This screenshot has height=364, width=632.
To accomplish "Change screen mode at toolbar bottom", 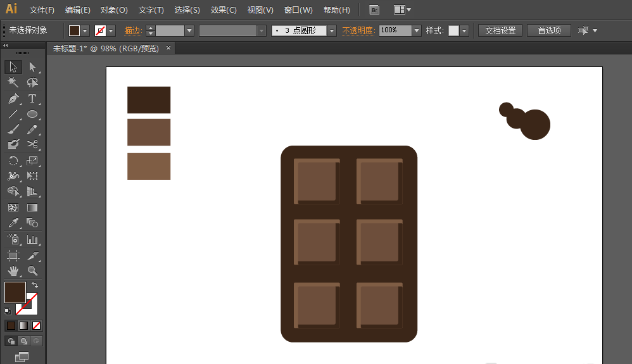I will [x=22, y=357].
